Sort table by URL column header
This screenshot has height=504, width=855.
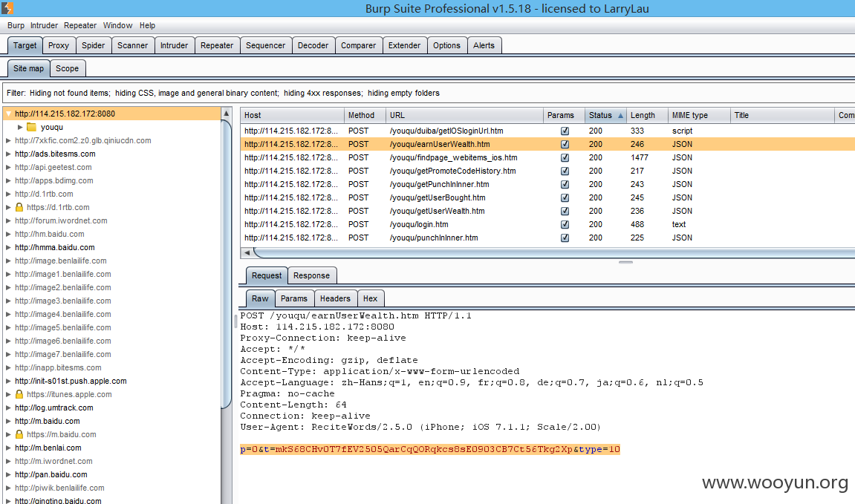coord(464,116)
